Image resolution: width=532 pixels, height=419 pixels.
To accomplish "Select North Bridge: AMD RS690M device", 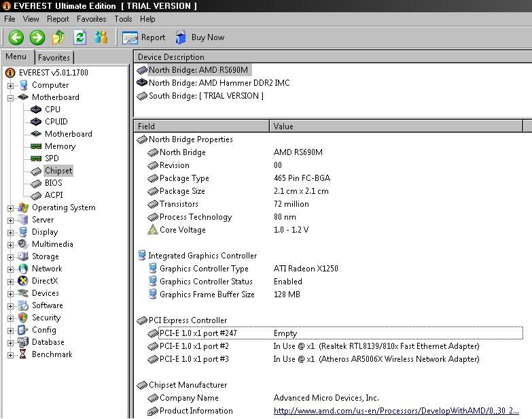I will [198, 70].
